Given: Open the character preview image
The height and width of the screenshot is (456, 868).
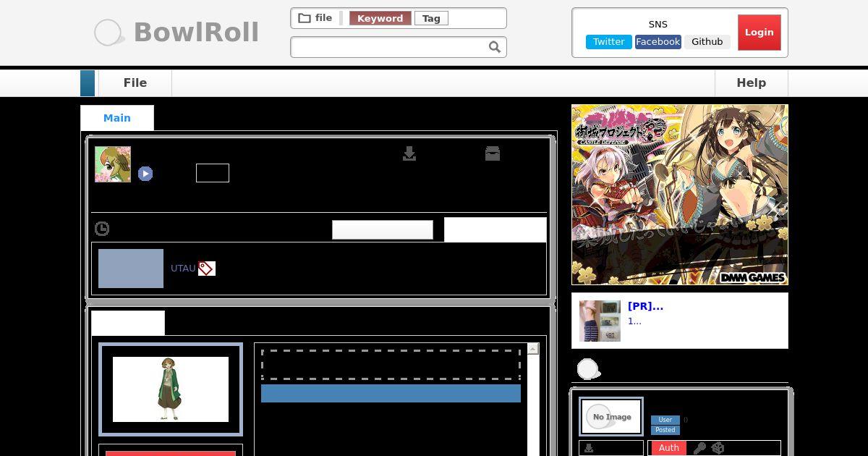Looking at the screenshot, I should tap(171, 389).
